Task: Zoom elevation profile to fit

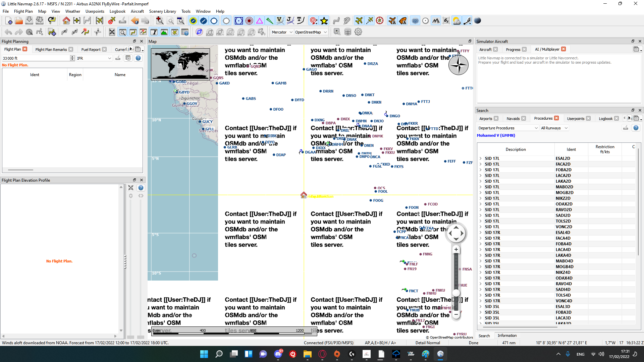Action: pyautogui.click(x=131, y=188)
